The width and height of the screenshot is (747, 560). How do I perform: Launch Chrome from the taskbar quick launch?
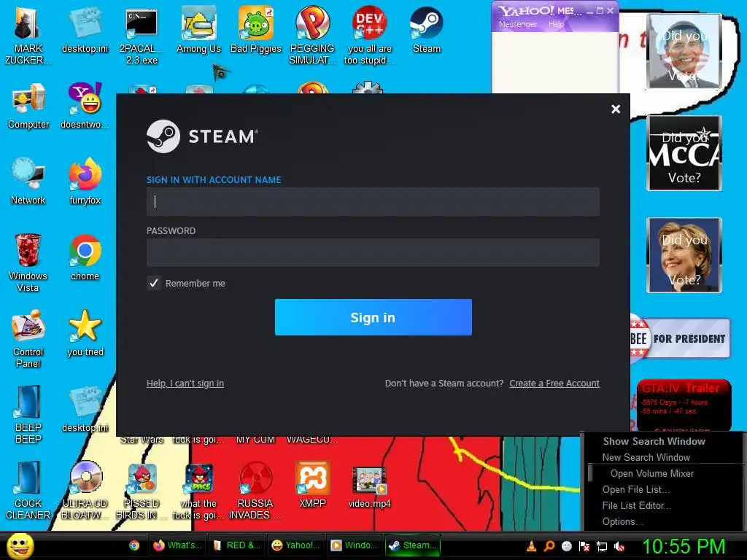pyautogui.click(x=134, y=545)
